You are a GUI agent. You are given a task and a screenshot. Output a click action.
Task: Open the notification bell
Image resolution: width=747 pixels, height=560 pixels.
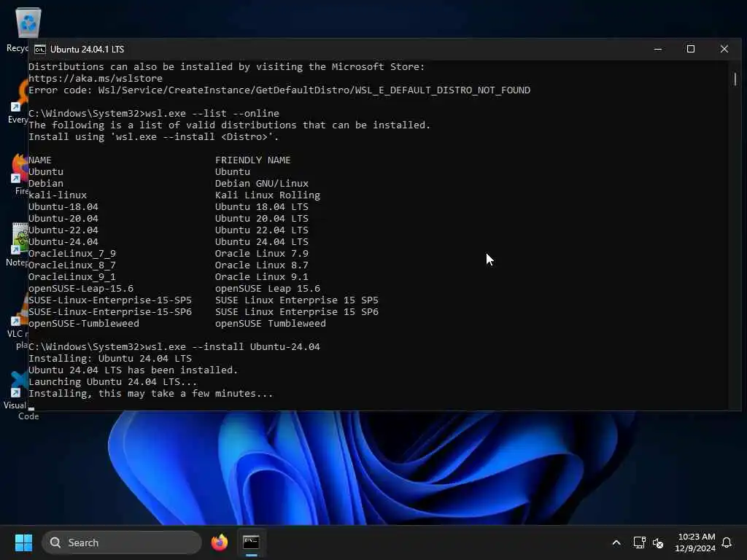click(x=727, y=542)
